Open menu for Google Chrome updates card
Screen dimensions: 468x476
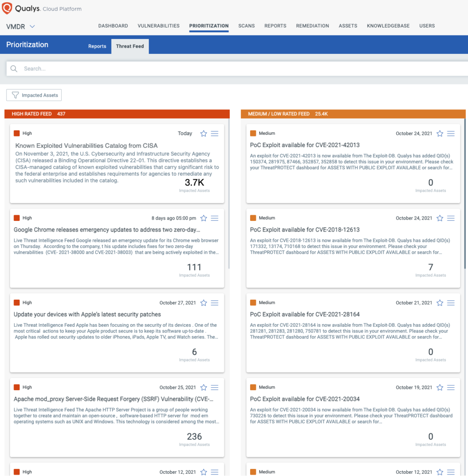pyautogui.click(x=215, y=218)
